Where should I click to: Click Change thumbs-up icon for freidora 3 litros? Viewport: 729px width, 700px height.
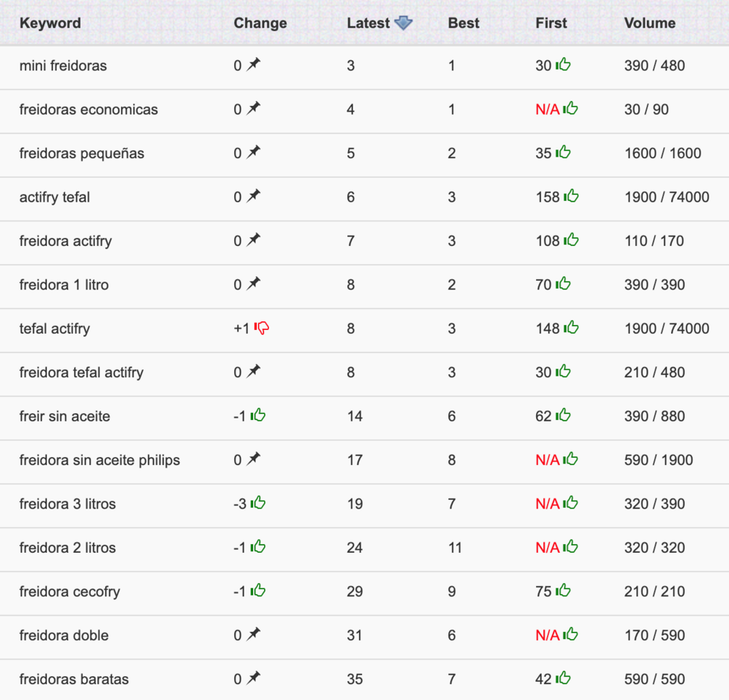(x=258, y=503)
